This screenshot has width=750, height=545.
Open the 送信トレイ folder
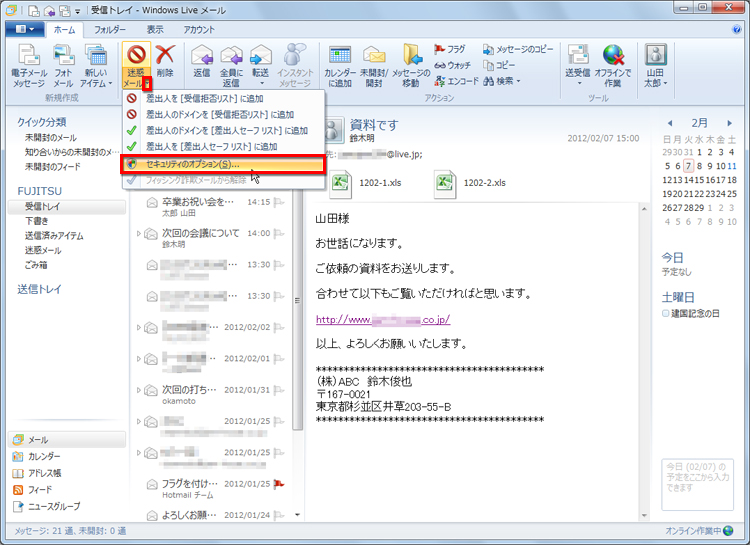[x=39, y=289]
